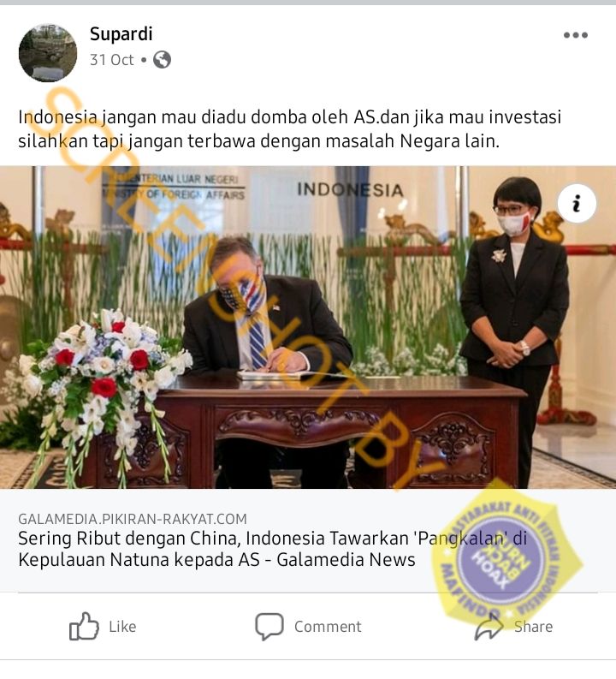The image size is (616, 679).
Task: Tap the speech bubble Comment icon
Action: [269, 626]
